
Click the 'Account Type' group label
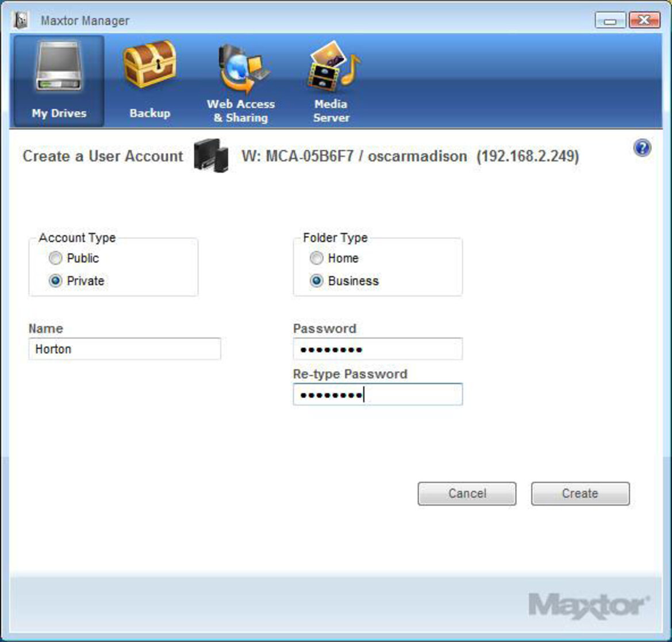[77, 238]
